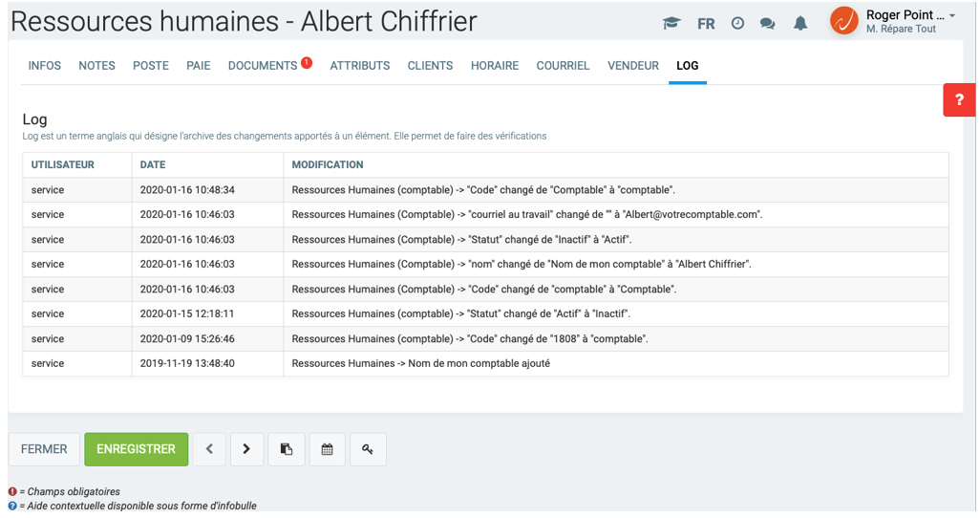
Task: Expand the Roger Point user dropdown
Action: (952, 16)
